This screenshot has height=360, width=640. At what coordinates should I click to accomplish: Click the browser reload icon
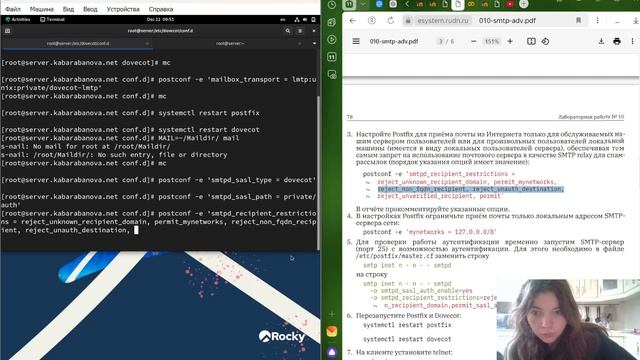pyautogui.click(x=391, y=20)
